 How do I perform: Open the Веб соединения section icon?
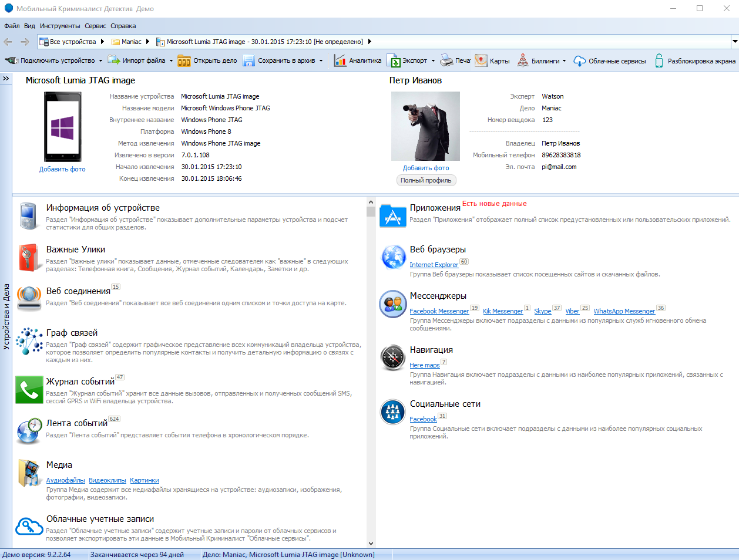tap(28, 298)
